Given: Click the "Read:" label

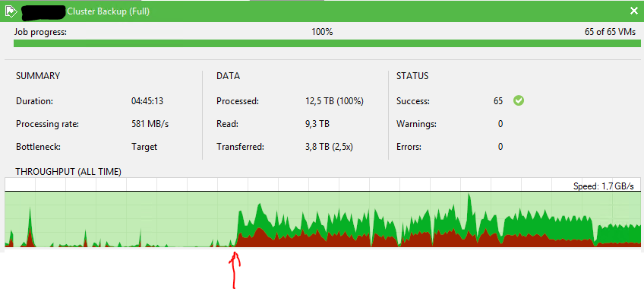Looking at the screenshot, I should [x=227, y=124].
